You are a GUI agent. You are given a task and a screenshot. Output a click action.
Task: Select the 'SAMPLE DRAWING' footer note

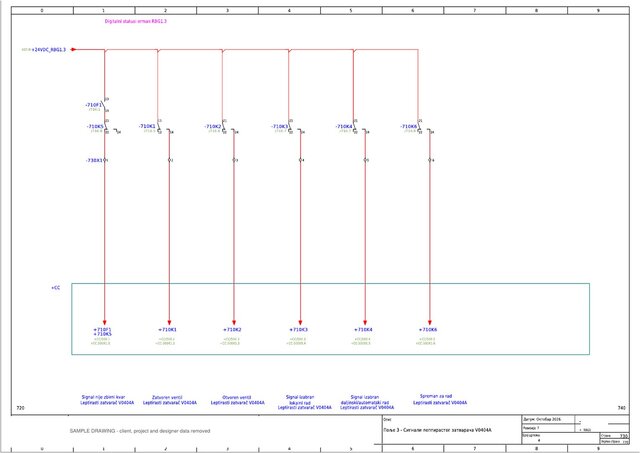click(140, 431)
